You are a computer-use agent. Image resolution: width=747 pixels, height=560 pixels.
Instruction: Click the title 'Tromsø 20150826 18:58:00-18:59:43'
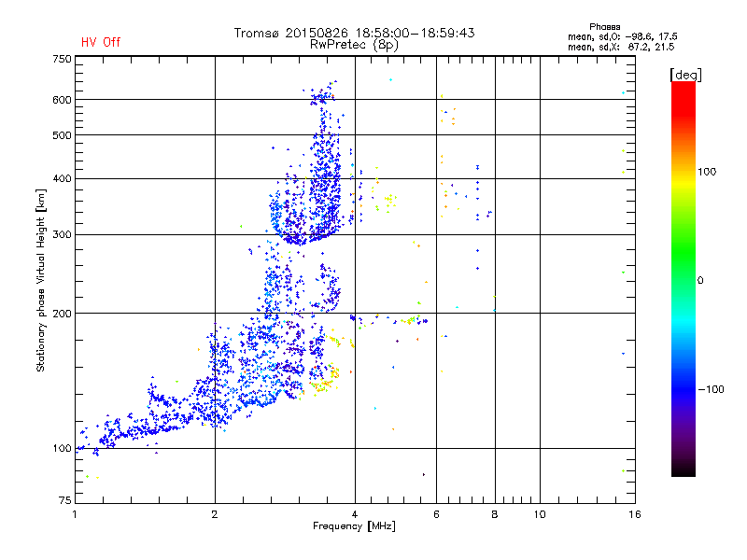pyautogui.click(x=354, y=33)
